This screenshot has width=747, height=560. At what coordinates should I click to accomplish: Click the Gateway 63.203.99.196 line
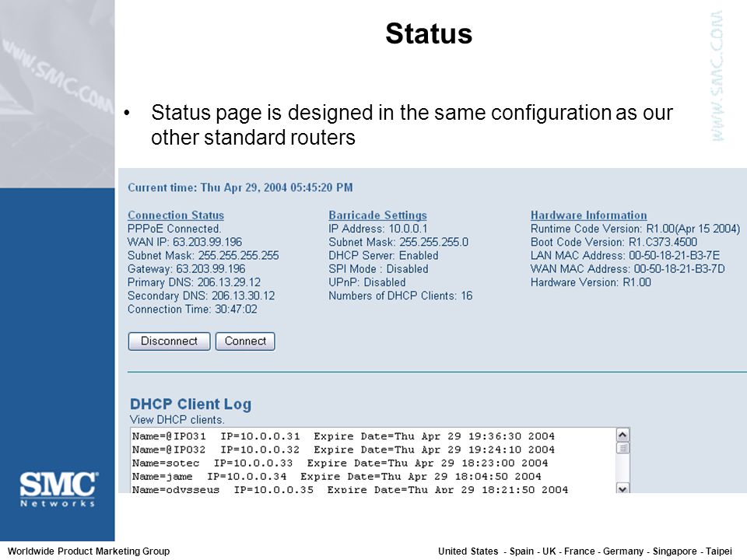(186, 269)
